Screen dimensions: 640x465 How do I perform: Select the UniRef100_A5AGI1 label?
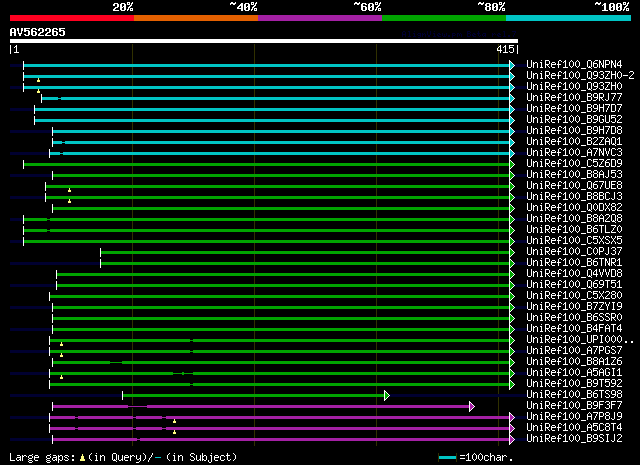point(574,373)
